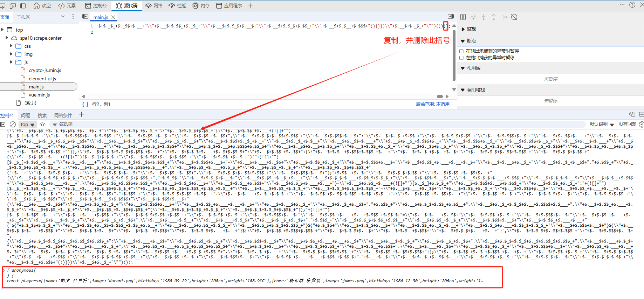Open the 内存 tab
Image resolution: width=644 pixels, height=299 pixels.
(201, 6)
